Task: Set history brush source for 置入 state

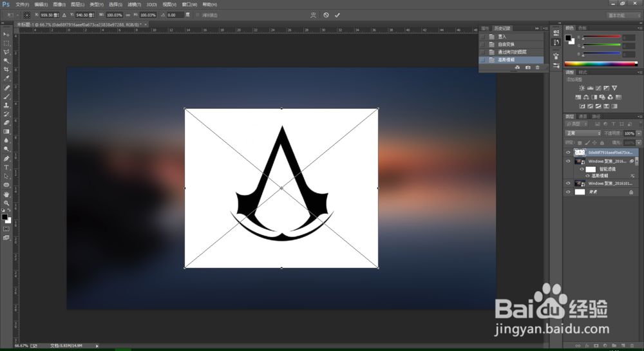Action: pos(482,37)
